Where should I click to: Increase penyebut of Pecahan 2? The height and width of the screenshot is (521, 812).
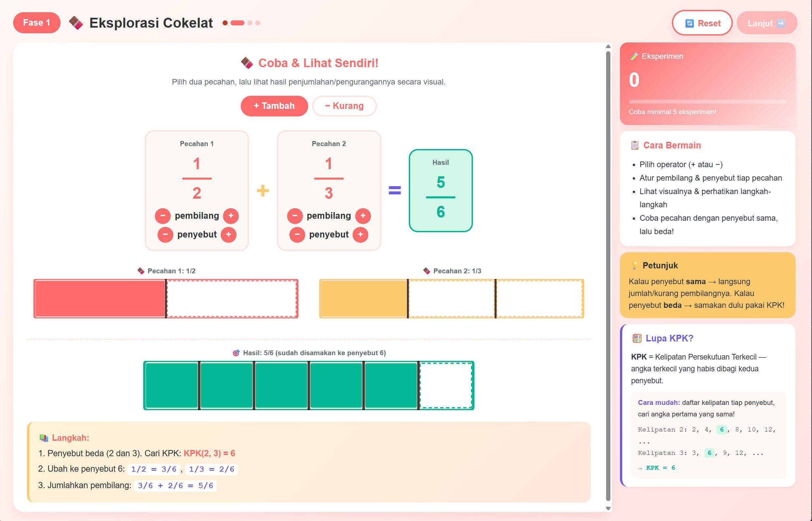(x=360, y=235)
